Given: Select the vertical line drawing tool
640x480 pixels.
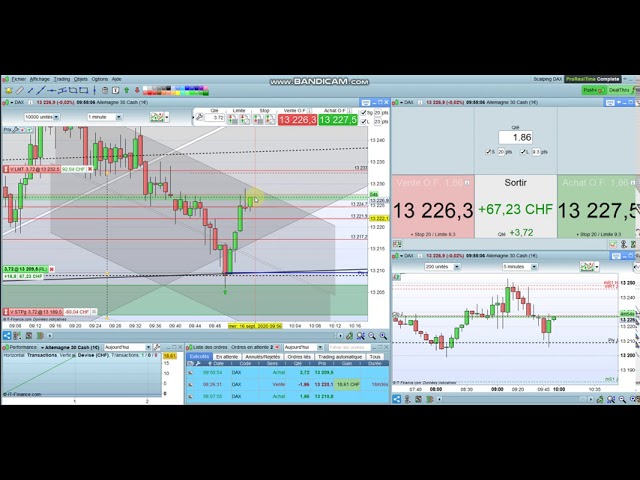Looking at the screenshot, I should click(x=94, y=90).
